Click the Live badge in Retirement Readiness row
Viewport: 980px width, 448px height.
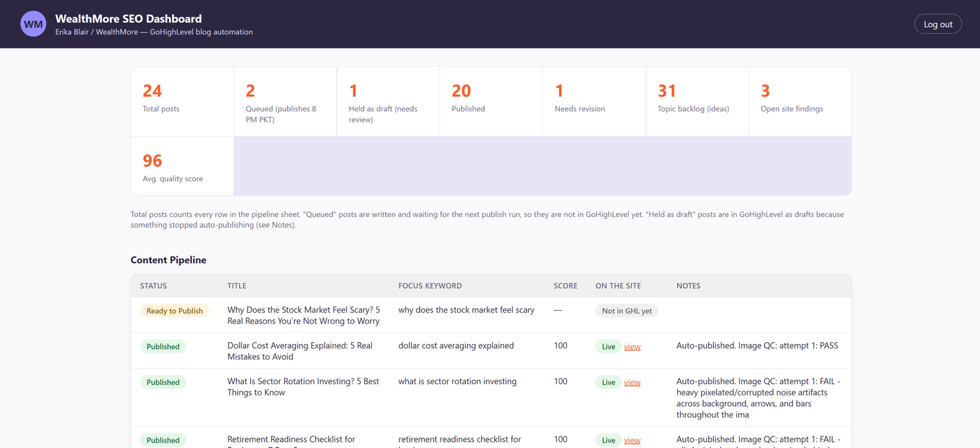pos(608,440)
